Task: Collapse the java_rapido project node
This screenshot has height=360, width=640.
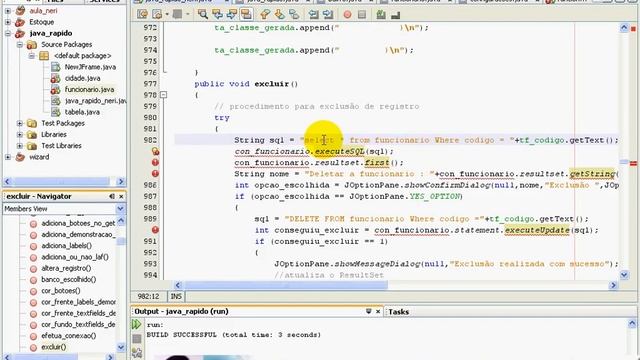Action: 8,33
